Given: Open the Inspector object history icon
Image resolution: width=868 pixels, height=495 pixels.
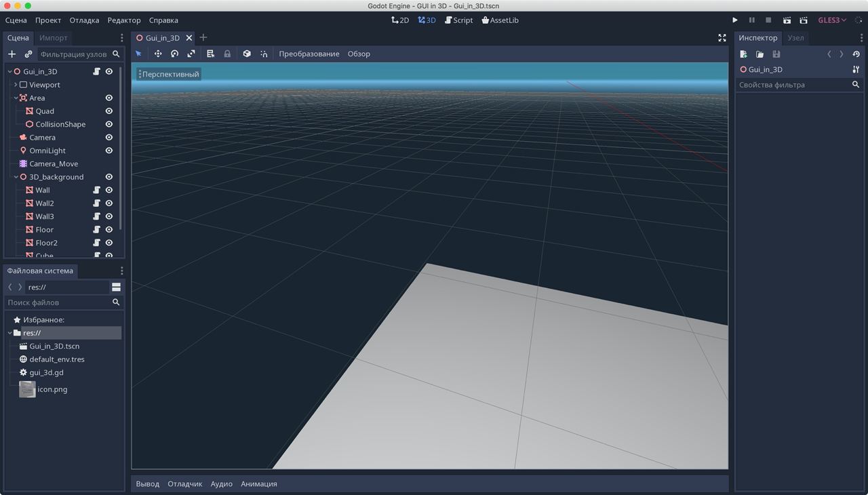Looking at the screenshot, I should coord(856,54).
